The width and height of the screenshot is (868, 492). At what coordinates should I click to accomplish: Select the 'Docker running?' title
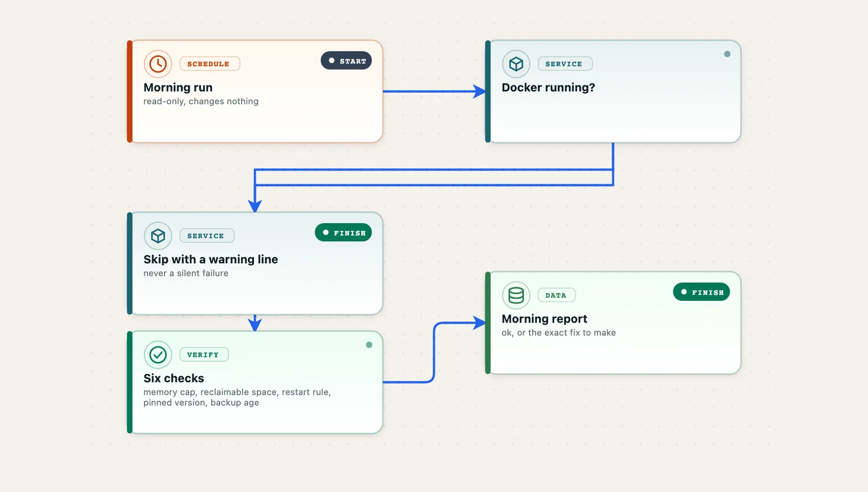tap(548, 87)
